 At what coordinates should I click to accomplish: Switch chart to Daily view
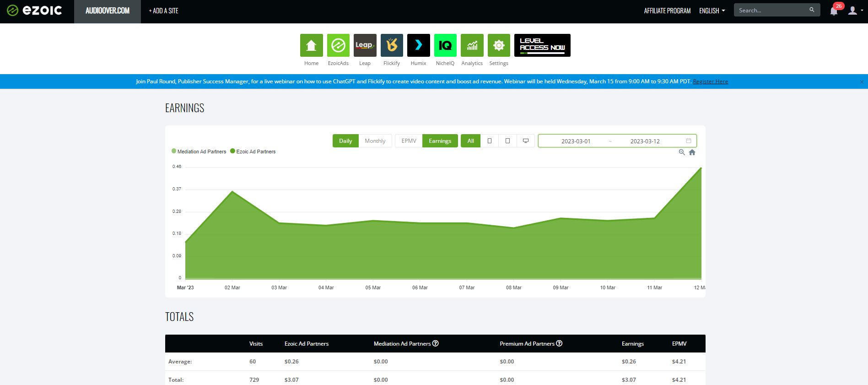[x=345, y=141]
